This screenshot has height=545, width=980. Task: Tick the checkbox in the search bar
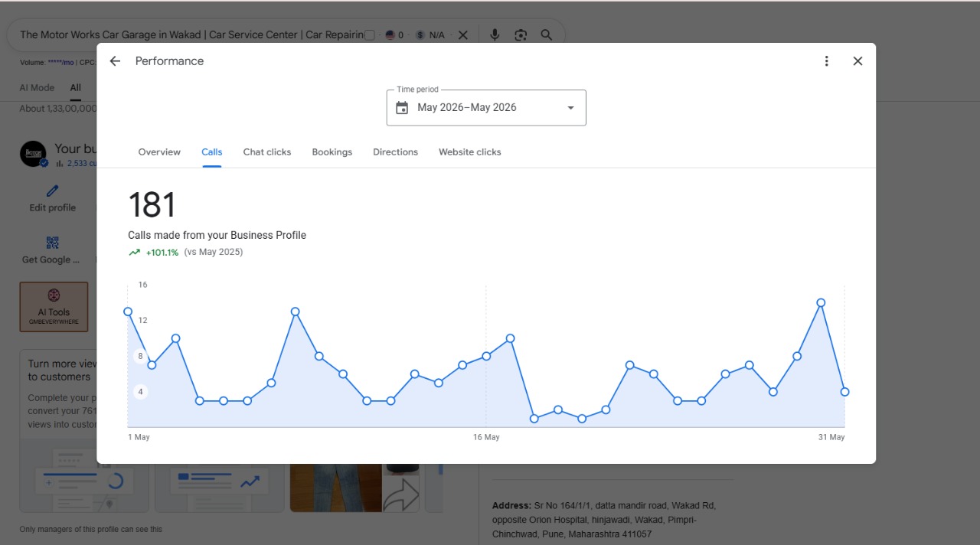[370, 35]
